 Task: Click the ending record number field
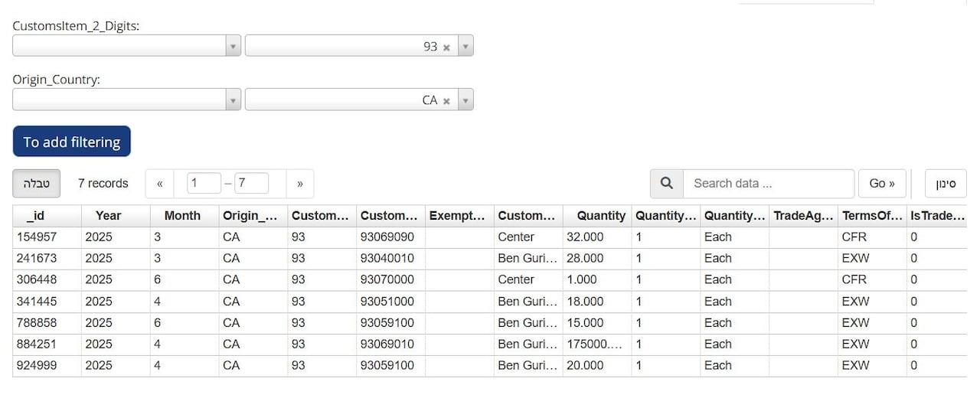click(x=251, y=184)
